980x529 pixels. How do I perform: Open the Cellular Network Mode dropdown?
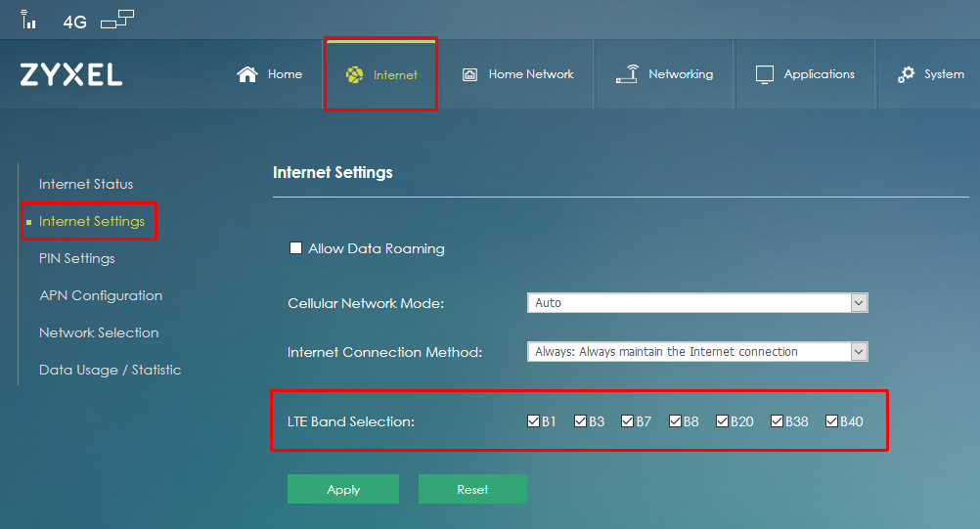pyautogui.click(x=697, y=303)
